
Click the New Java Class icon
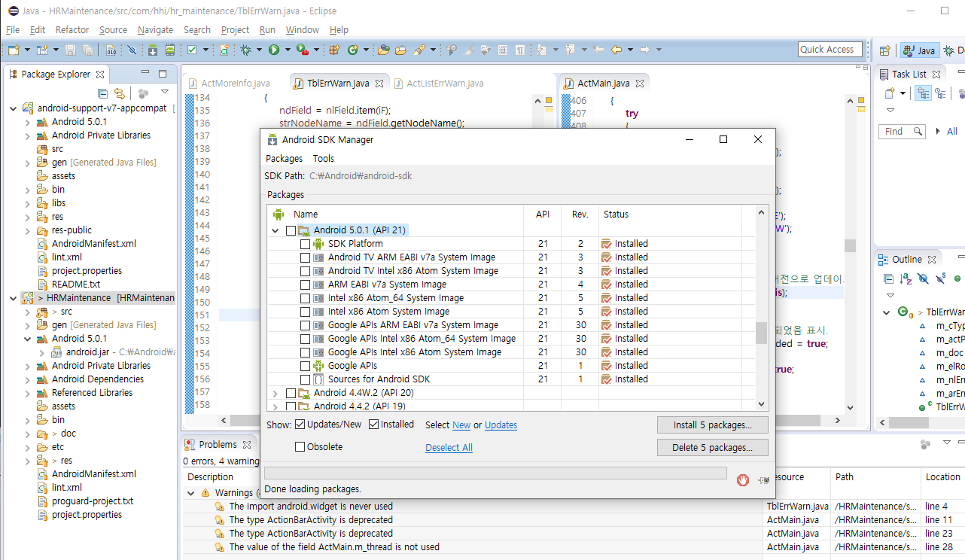(x=352, y=50)
